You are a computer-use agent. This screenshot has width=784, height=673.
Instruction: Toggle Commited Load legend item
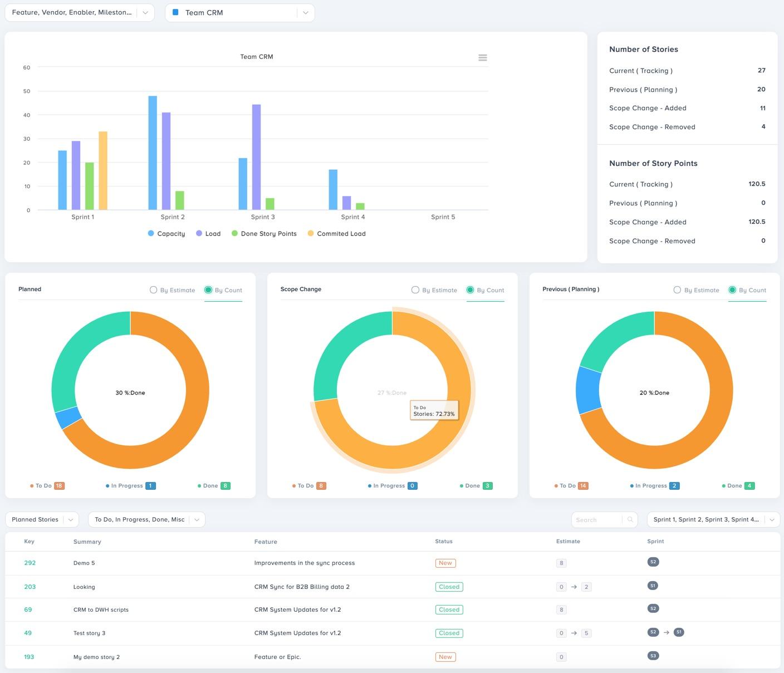point(337,234)
